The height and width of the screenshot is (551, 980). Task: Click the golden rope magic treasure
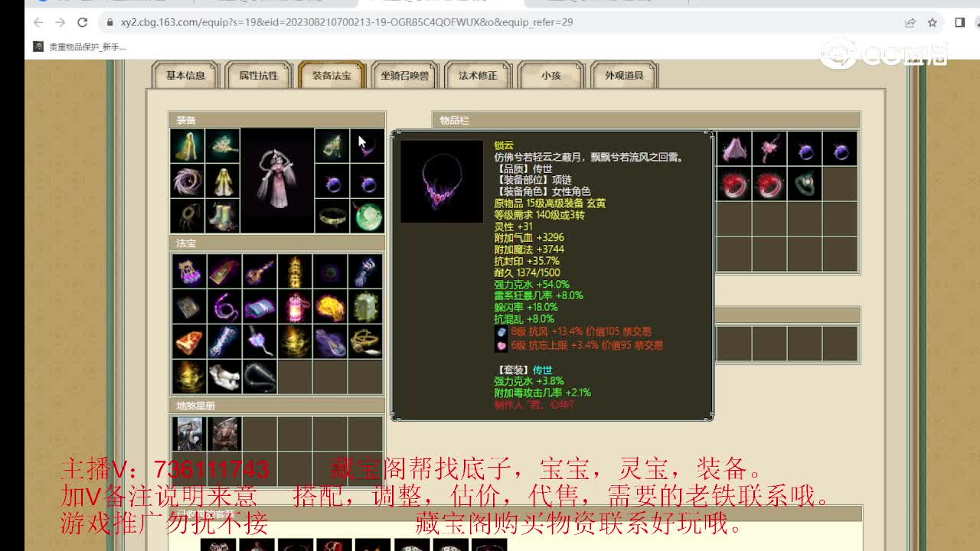tap(365, 341)
